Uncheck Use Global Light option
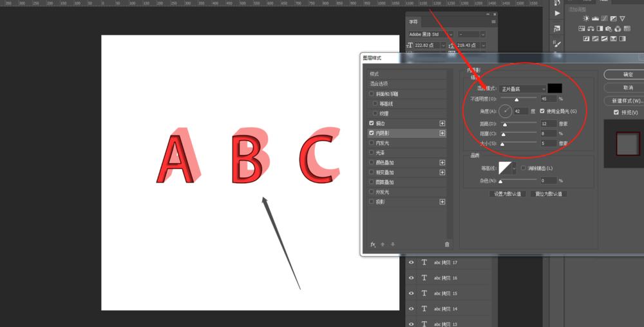 (x=542, y=111)
